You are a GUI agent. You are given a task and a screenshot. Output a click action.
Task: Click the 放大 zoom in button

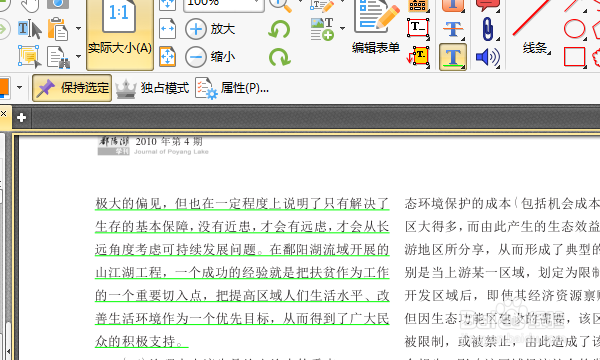point(210,29)
